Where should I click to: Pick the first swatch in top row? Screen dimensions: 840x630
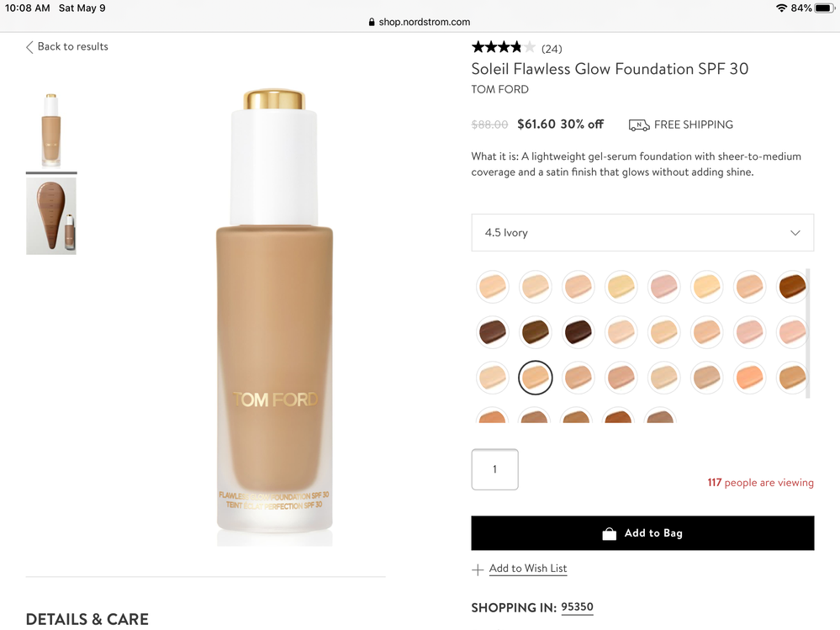point(493,287)
